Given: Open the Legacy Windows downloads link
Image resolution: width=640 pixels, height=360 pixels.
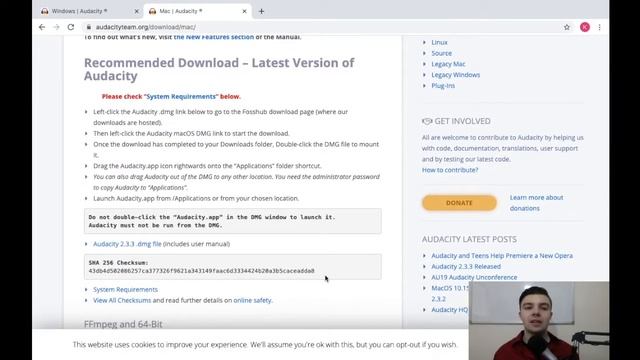Looking at the screenshot, I should 456,75.
